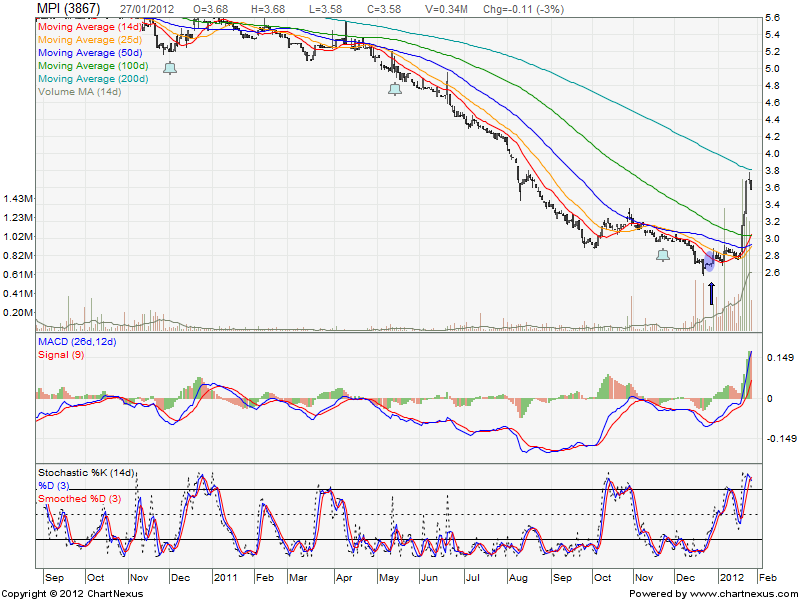Viewport: 800px width, 600px height.
Task: Click the Moving Average (100d) legend entry
Action: point(94,65)
